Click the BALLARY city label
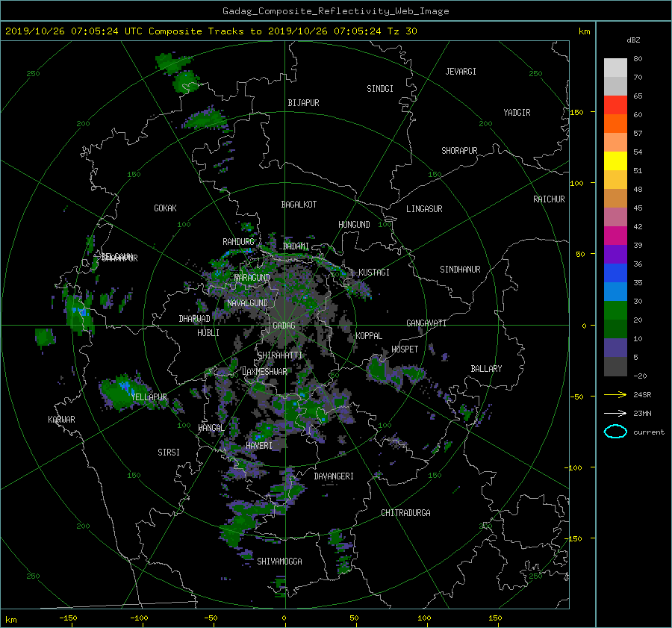672x628 pixels. click(x=486, y=369)
